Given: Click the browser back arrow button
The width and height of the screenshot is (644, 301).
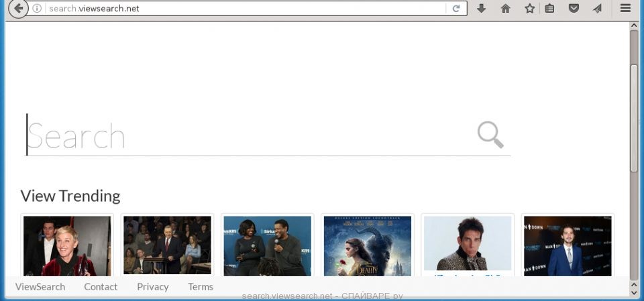Looking at the screenshot, I should pyautogui.click(x=18, y=9).
